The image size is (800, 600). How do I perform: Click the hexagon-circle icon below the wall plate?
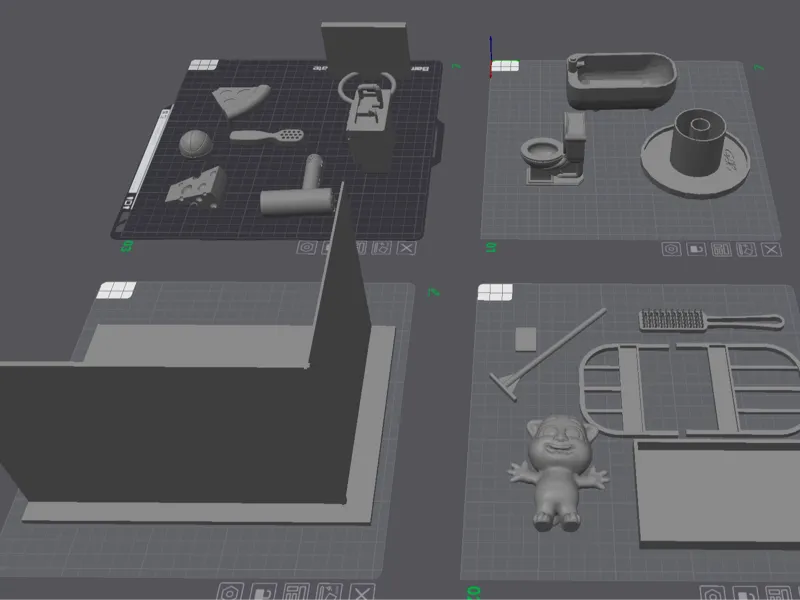point(230,592)
